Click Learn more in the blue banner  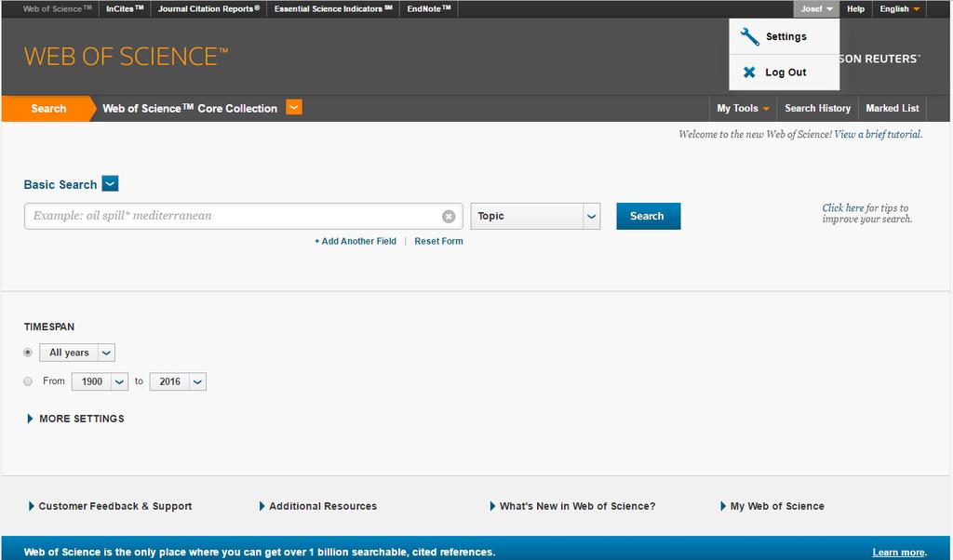pos(898,553)
